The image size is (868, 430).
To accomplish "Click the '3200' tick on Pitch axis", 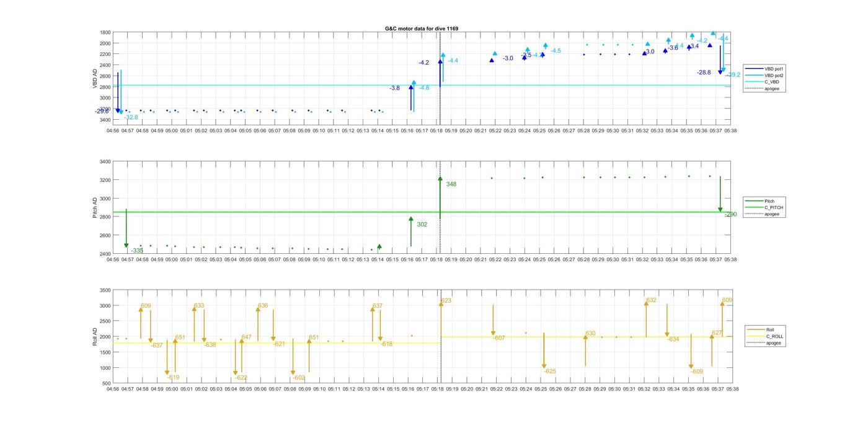I will pyautogui.click(x=105, y=180).
